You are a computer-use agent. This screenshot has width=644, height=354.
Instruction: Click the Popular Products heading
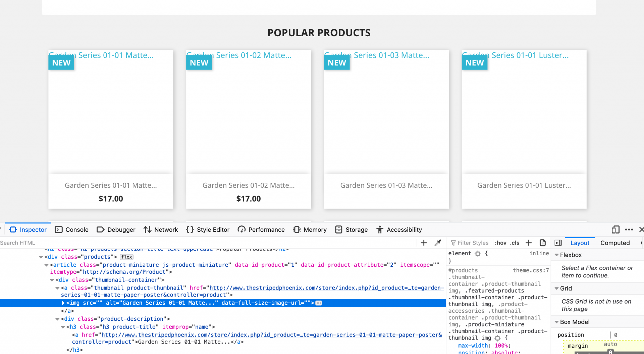(x=319, y=33)
